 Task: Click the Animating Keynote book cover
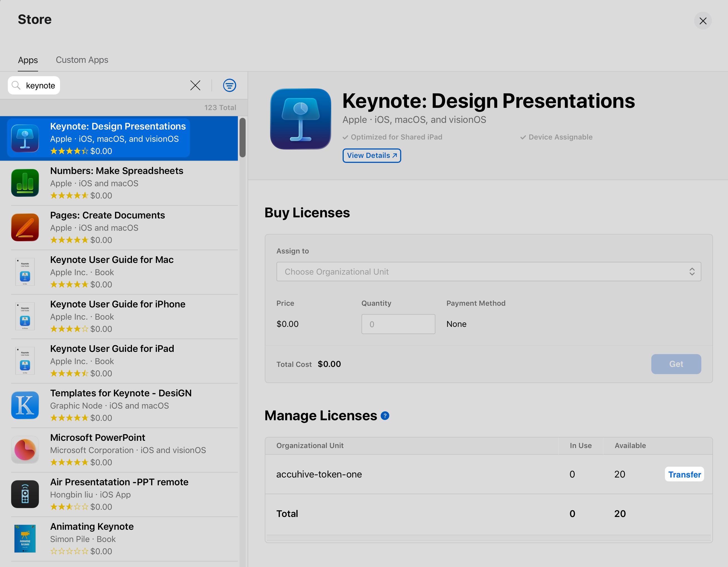25,538
